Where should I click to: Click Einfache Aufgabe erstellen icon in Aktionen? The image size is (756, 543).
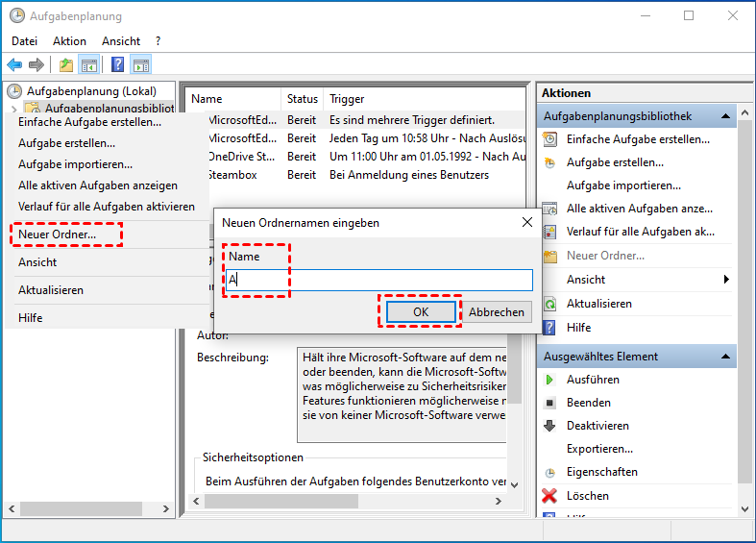coord(550,139)
